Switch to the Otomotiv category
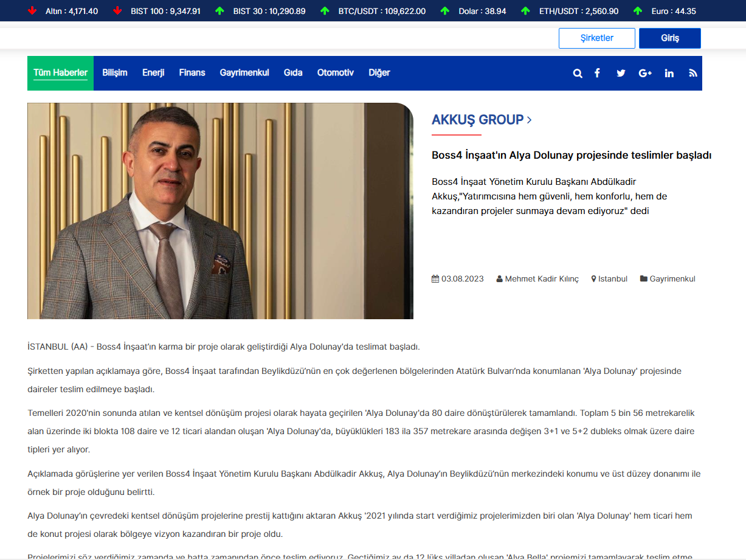This screenshot has height=560, width=746. [x=335, y=73]
